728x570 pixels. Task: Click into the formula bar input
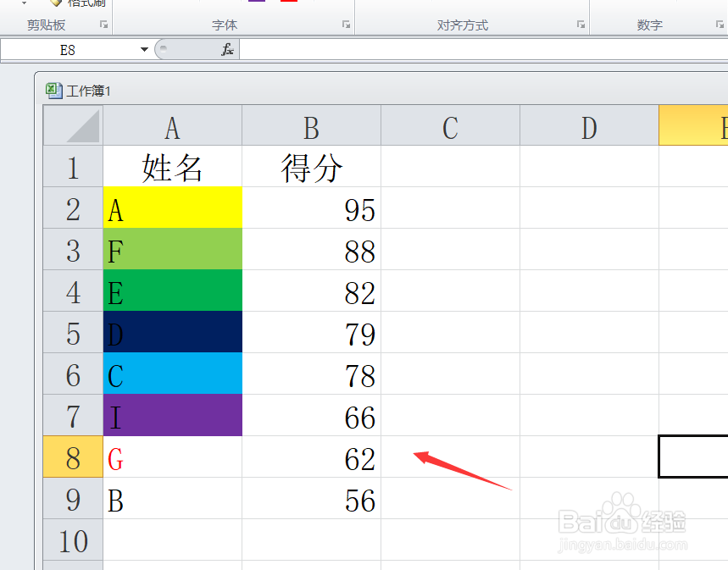pos(484,49)
